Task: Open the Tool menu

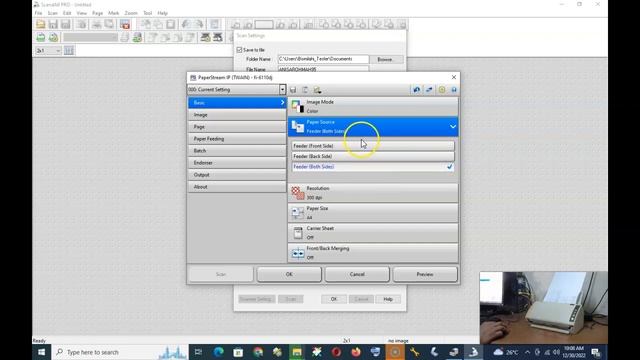Action: click(148, 13)
